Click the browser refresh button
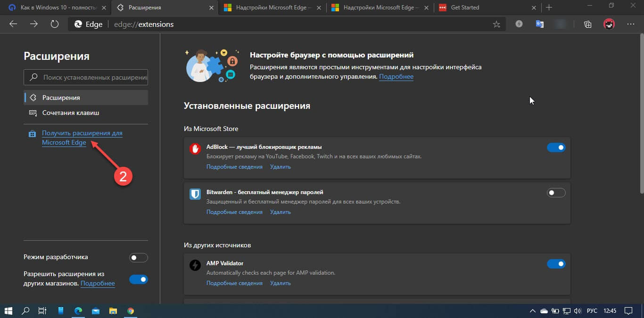 click(55, 24)
